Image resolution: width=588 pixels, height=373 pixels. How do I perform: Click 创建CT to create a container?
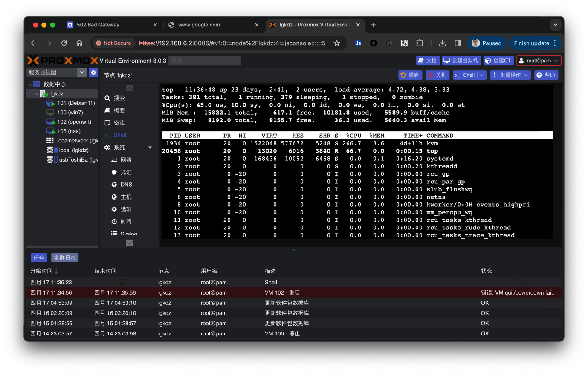tap(498, 61)
